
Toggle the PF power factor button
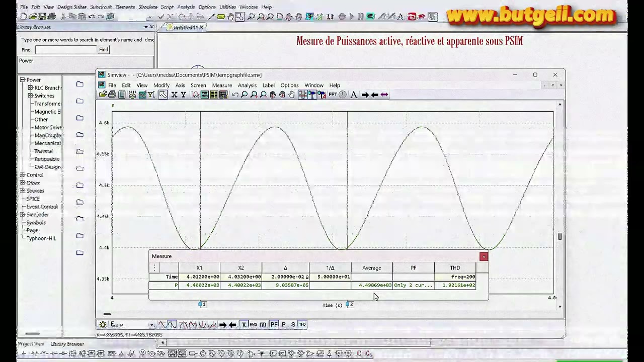click(x=274, y=325)
